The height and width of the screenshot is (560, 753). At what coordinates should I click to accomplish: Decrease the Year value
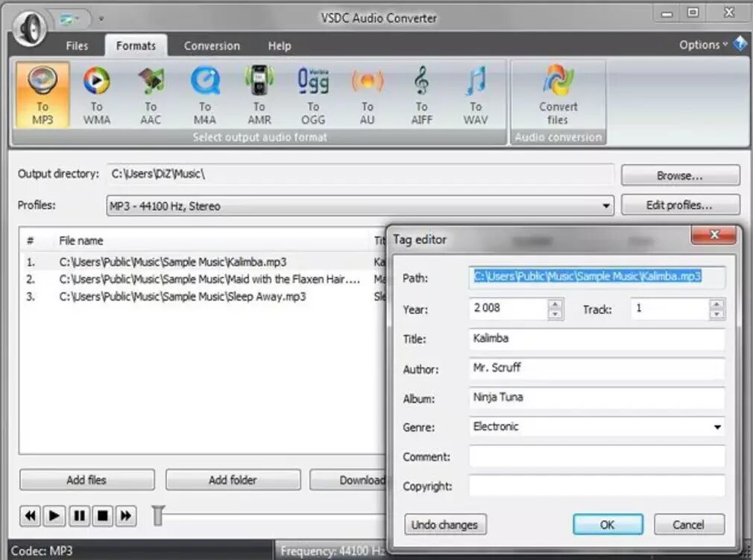555,314
